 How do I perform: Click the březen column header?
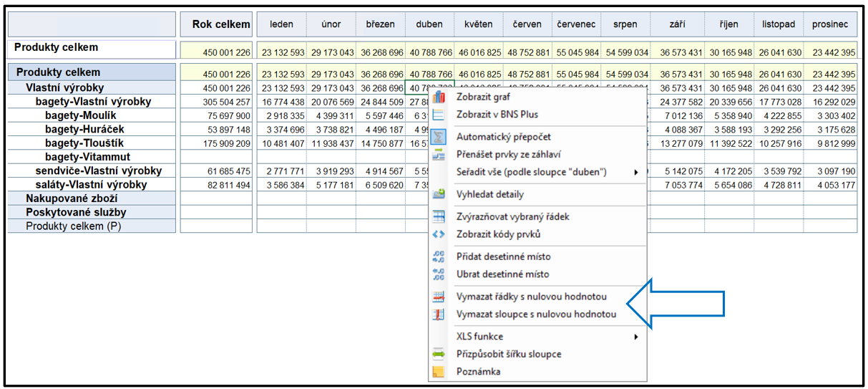coord(380,24)
